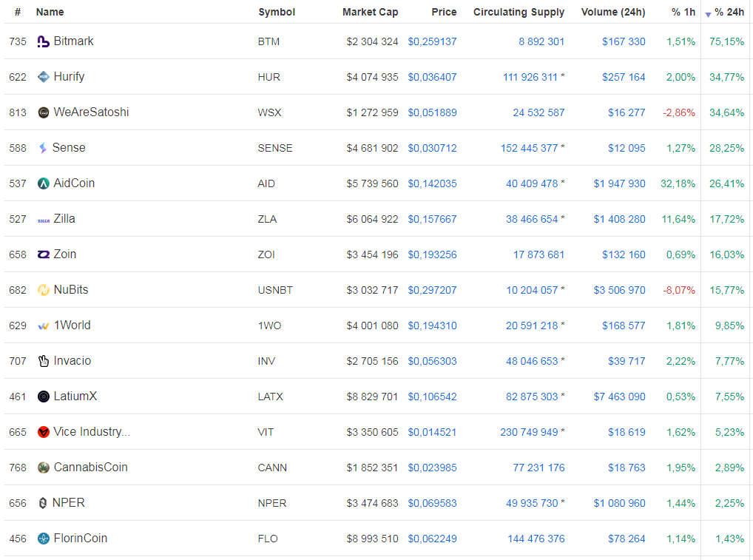Click NuBits price $0,297207
This screenshot has width=753, height=560.
point(432,291)
